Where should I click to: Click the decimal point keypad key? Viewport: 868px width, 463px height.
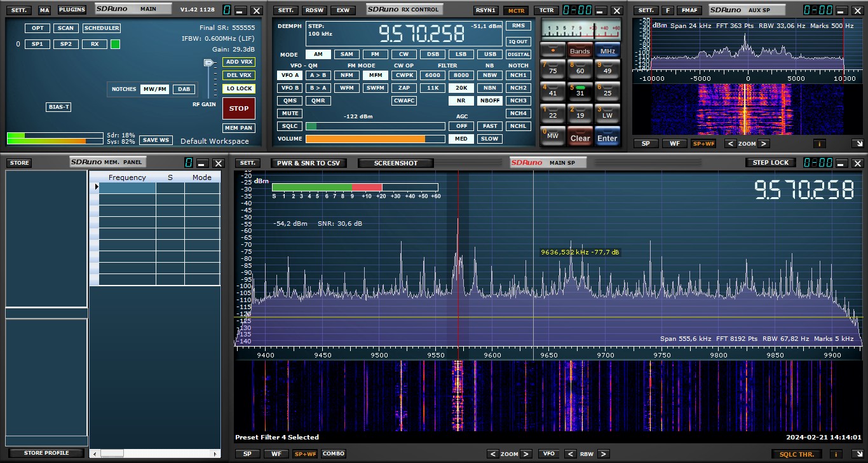click(552, 49)
